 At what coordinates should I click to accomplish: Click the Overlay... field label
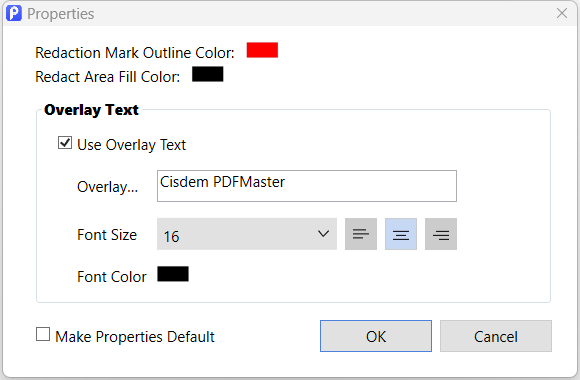tap(107, 187)
